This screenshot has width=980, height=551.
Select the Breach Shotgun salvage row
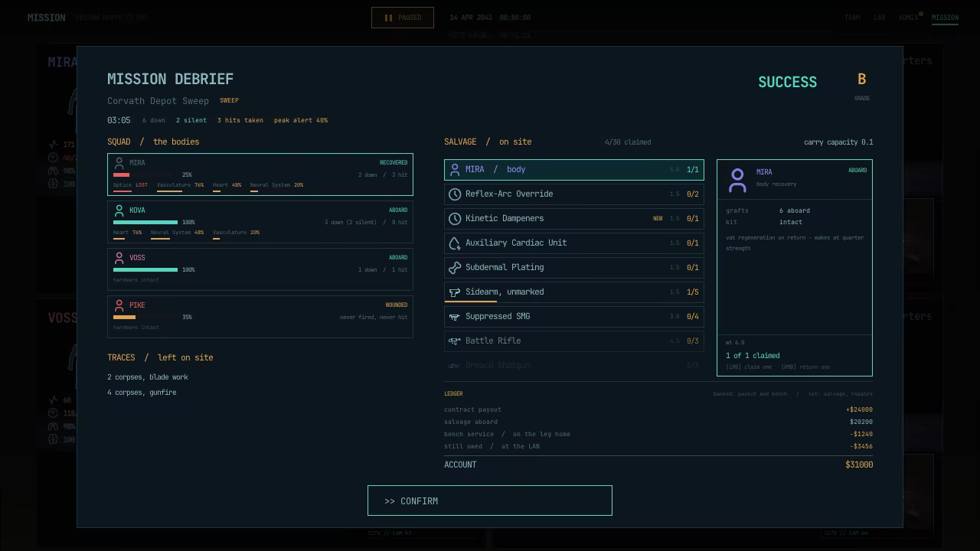574,366
